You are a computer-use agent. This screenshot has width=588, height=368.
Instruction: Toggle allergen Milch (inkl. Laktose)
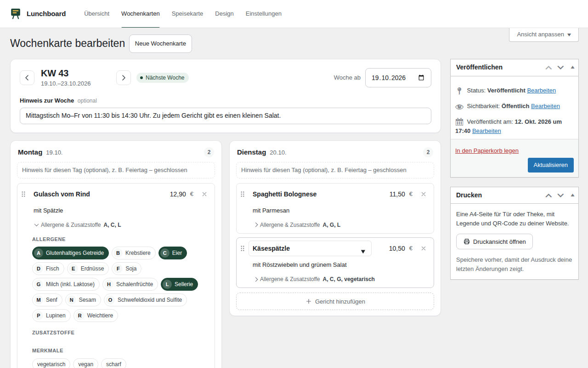pyautogui.click(x=66, y=284)
